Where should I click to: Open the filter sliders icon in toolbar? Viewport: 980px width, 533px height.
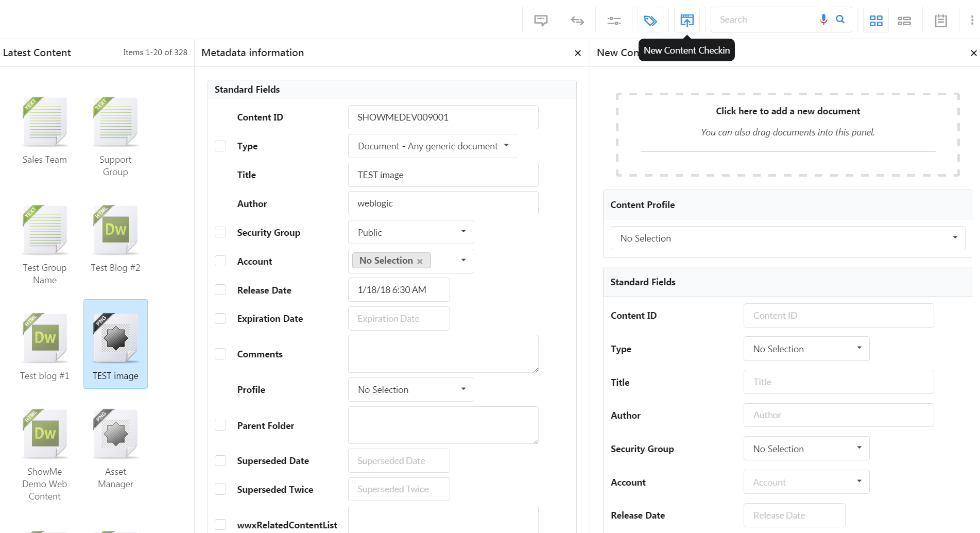pos(614,20)
